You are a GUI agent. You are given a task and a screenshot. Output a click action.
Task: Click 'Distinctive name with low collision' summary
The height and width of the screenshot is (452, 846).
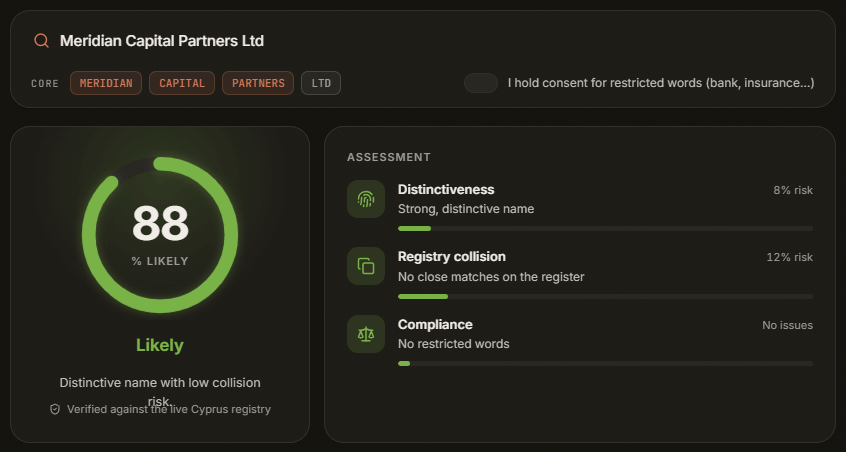tap(160, 383)
